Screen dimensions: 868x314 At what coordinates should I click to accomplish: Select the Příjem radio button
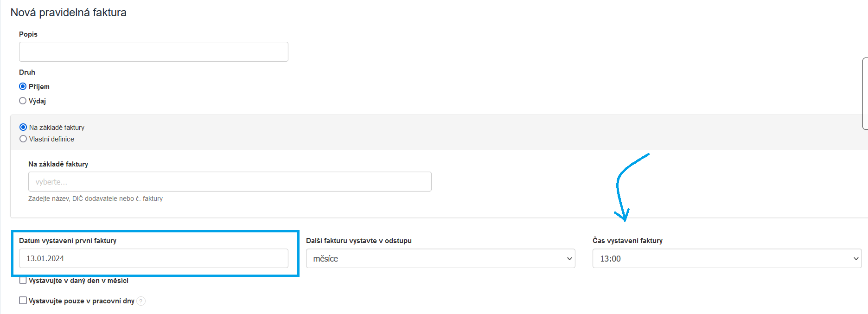(x=23, y=87)
